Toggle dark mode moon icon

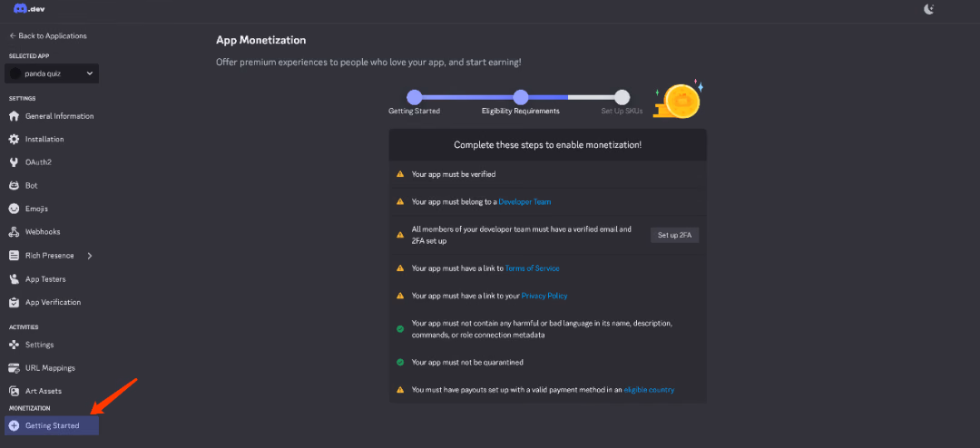click(x=929, y=9)
